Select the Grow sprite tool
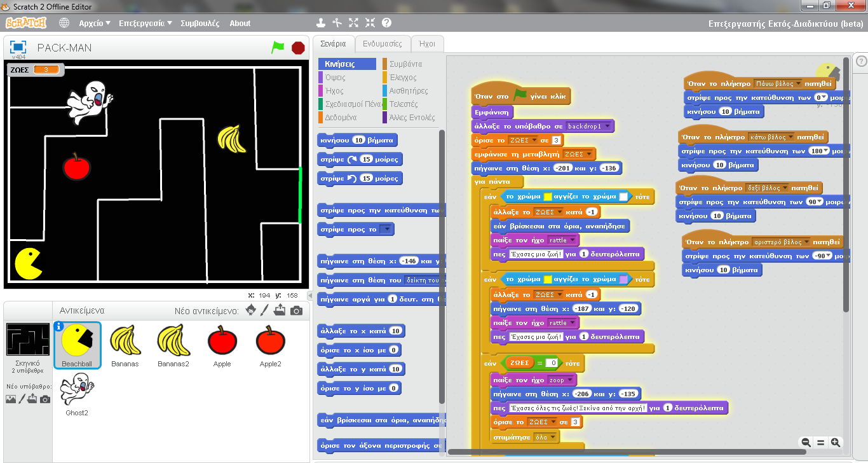 353,23
